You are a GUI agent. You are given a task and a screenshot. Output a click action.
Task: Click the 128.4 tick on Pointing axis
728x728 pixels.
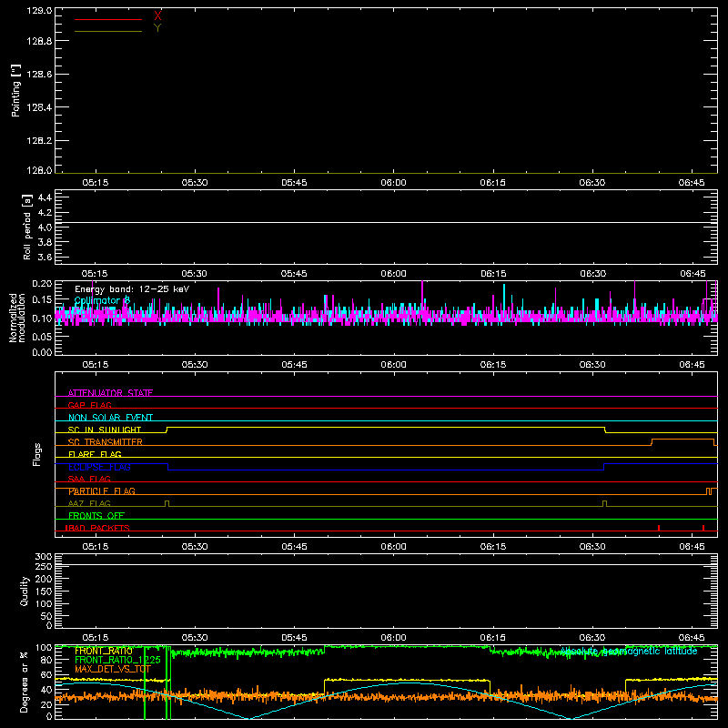39,107
